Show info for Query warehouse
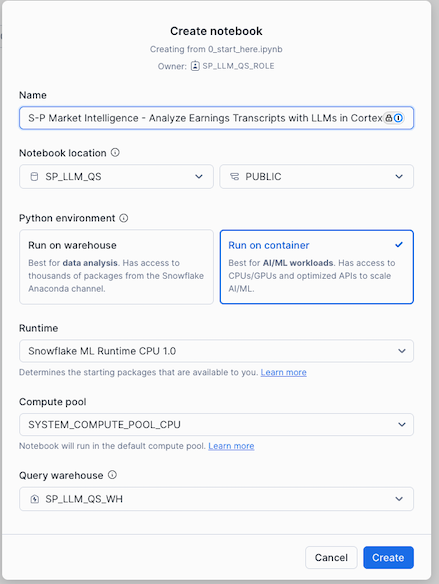Image resolution: width=439 pixels, height=584 pixels. pos(112,475)
